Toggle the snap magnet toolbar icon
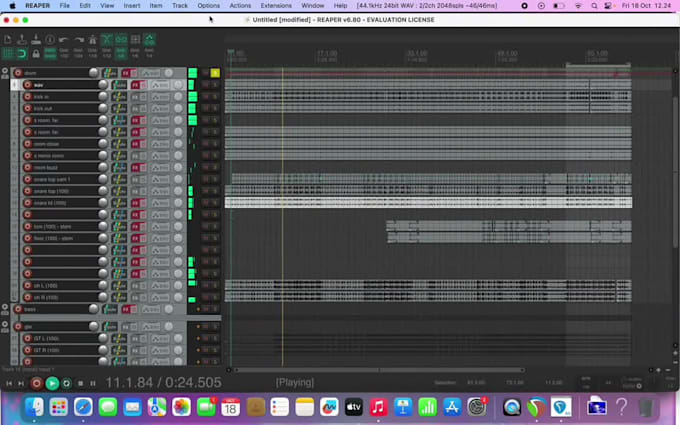 (22, 54)
